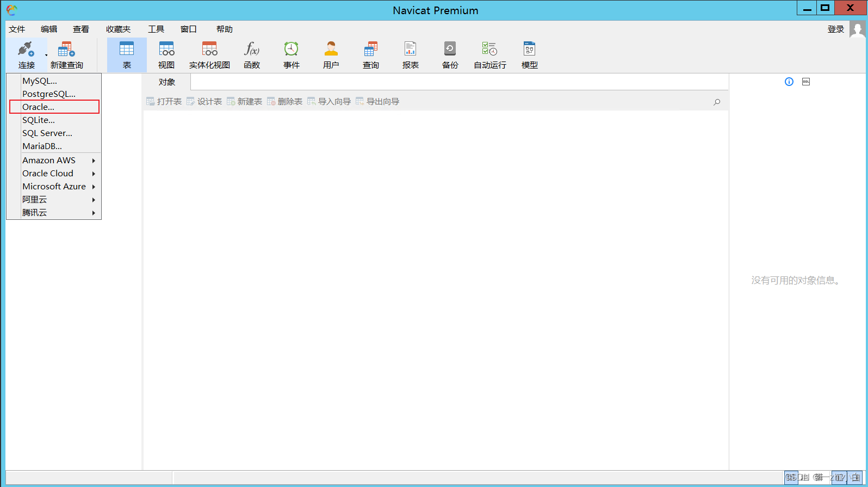Choose Oracle... from the connection list
The height and width of the screenshot is (487, 868).
click(x=54, y=107)
